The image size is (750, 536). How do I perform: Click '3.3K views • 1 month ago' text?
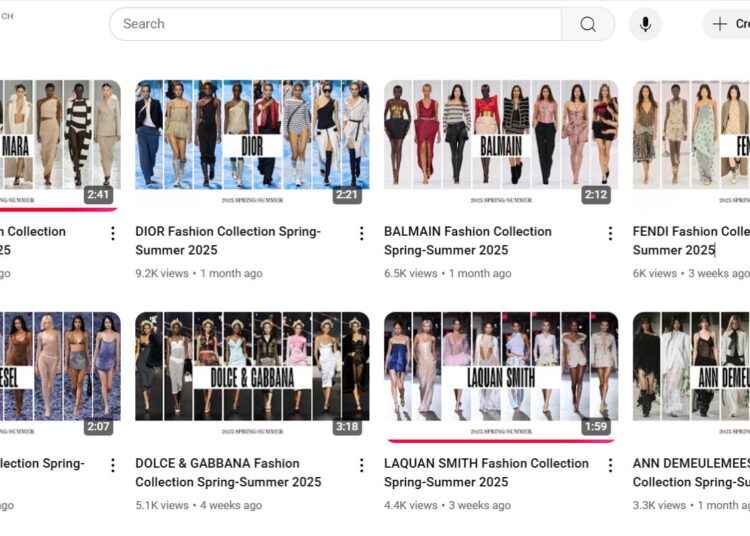[x=691, y=505]
